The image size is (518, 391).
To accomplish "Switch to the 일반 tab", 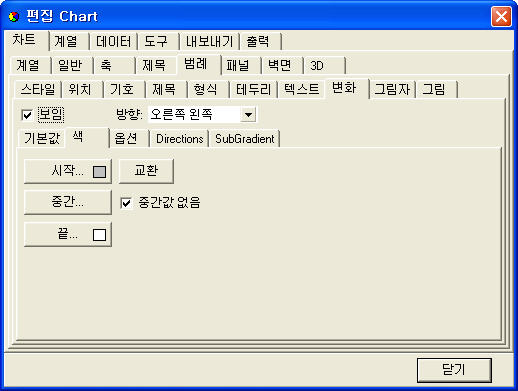I will tap(72, 65).
